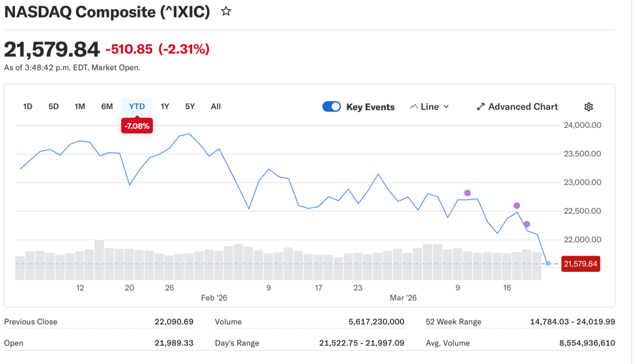Switch to the 1M time range

pyautogui.click(x=80, y=107)
